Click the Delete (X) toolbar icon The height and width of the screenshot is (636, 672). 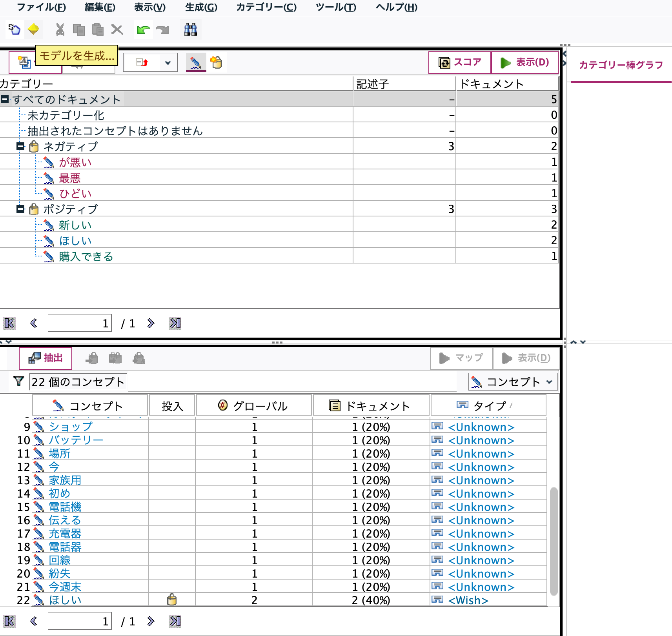[117, 29]
